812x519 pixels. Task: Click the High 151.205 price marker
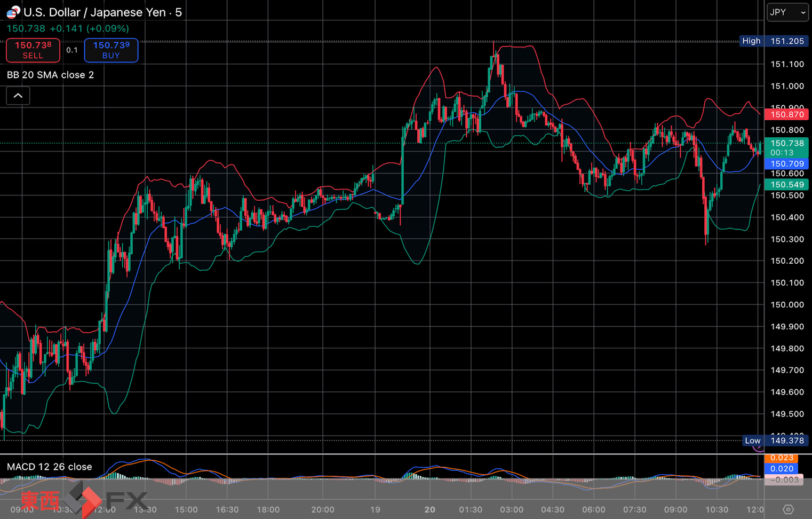pos(773,41)
